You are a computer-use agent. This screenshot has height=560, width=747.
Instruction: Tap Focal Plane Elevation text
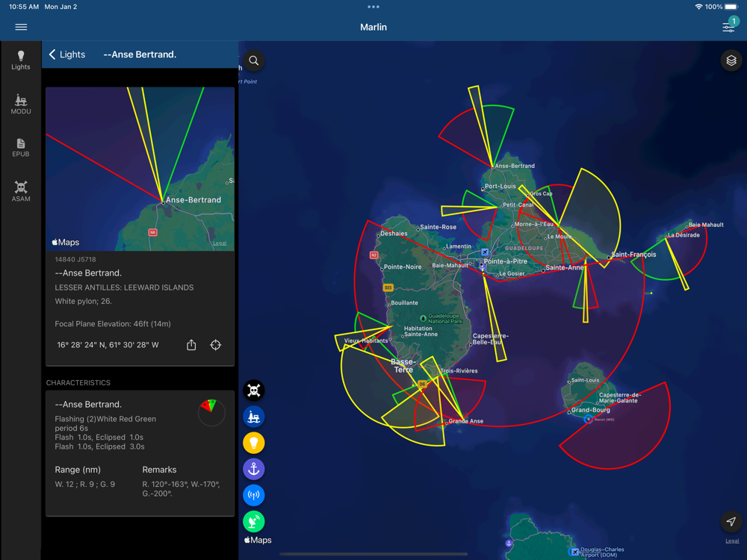(x=113, y=324)
